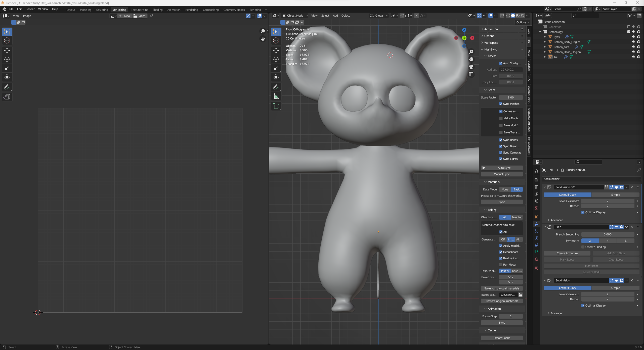644x350 pixels.
Task: Adjust the Branch Smoothing slider
Action: click(x=608, y=234)
